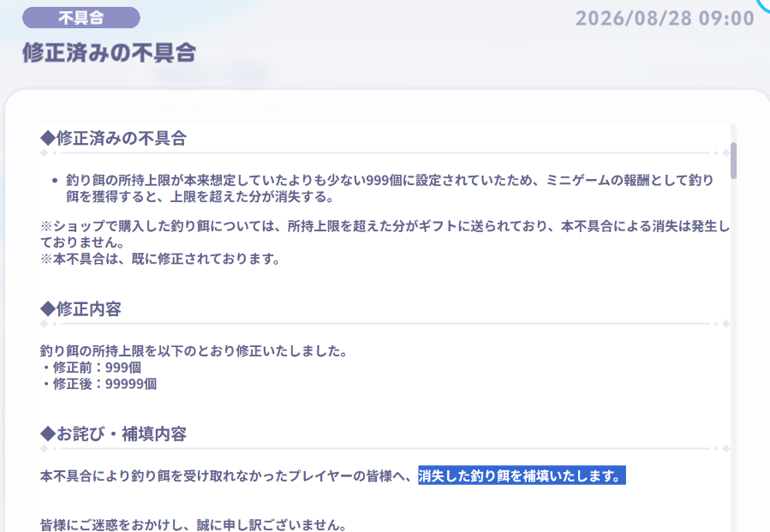The image size is (770, 532).
Task: Click the section heading ◆修正済みの不具合
Action: tap(113, 138)
